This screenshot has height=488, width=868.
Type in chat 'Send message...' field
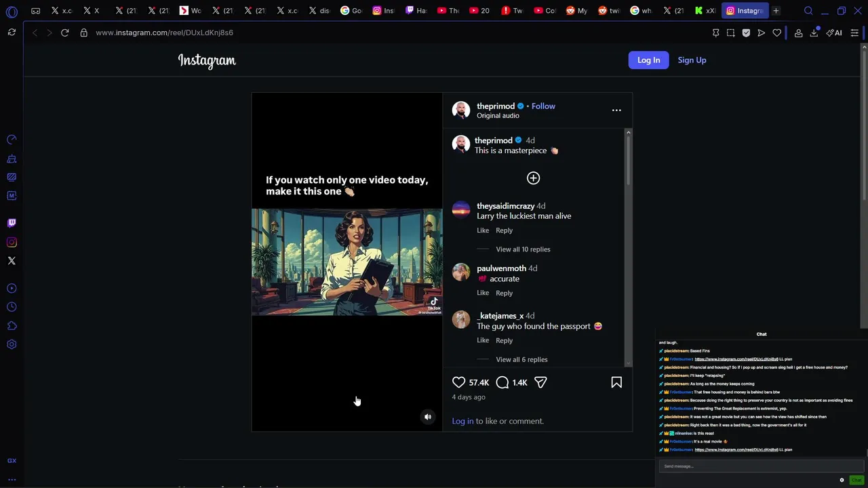coord(761,466)
